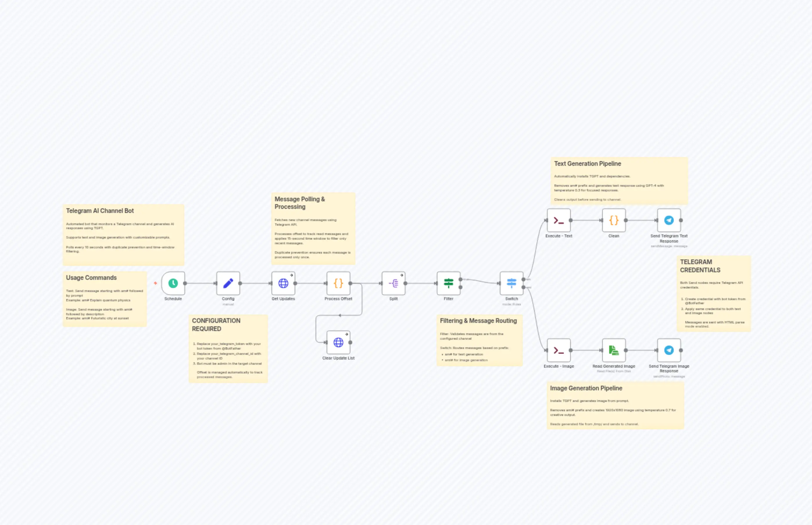
Task: Click the Read Generated Image file icon
Action: [614, 350]
